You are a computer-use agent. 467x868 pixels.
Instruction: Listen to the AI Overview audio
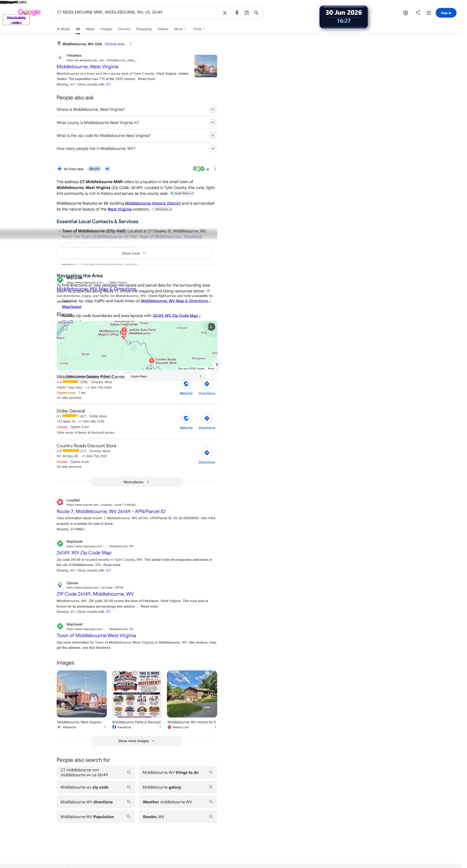pyautogui.click(x=107, y=169)
